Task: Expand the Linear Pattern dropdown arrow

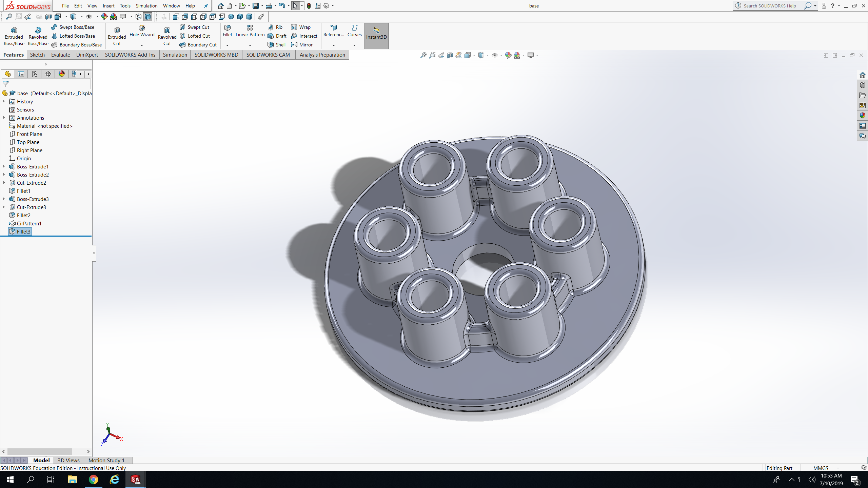Action: coord(250,45)
